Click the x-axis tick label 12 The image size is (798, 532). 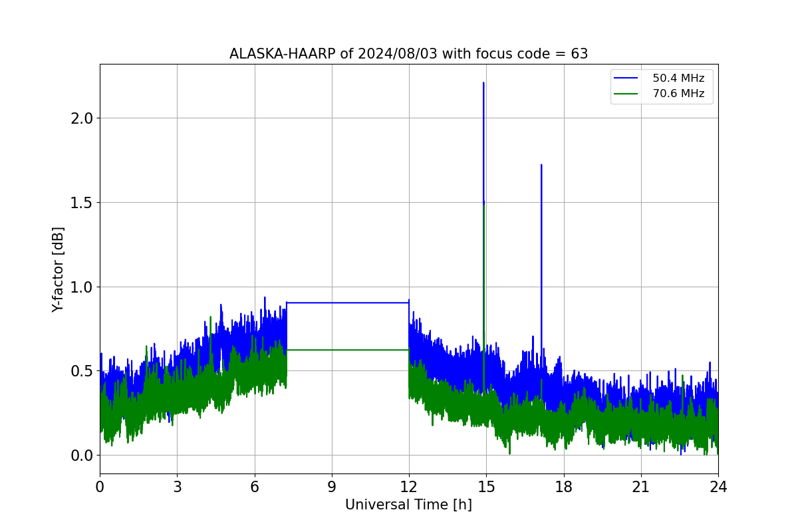point(409,487)
